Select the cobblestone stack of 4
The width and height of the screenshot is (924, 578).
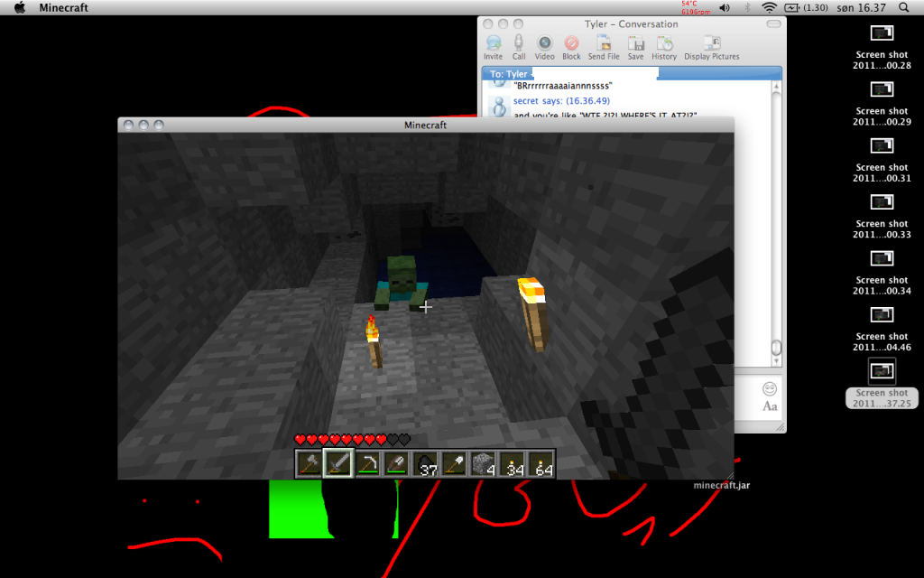tap(483, 464)
